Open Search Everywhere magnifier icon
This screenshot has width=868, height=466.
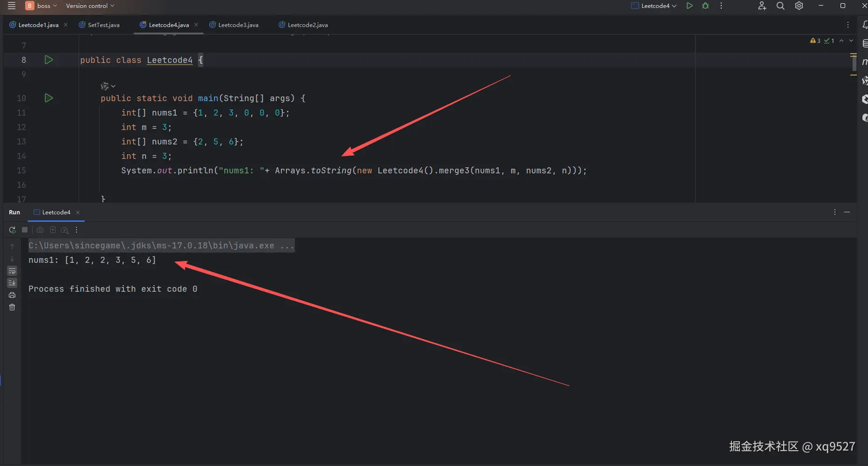tap(780, 6)
